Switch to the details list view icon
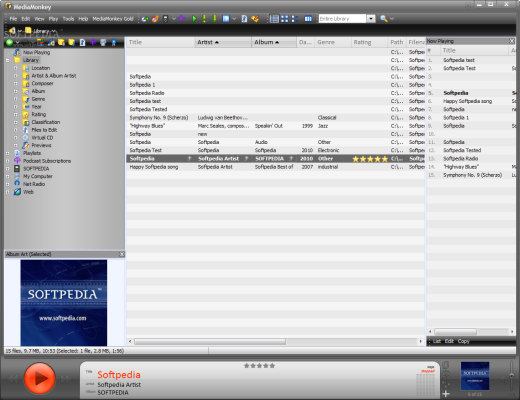Viewport: 520px width, 400px height. tap(274, 19)
